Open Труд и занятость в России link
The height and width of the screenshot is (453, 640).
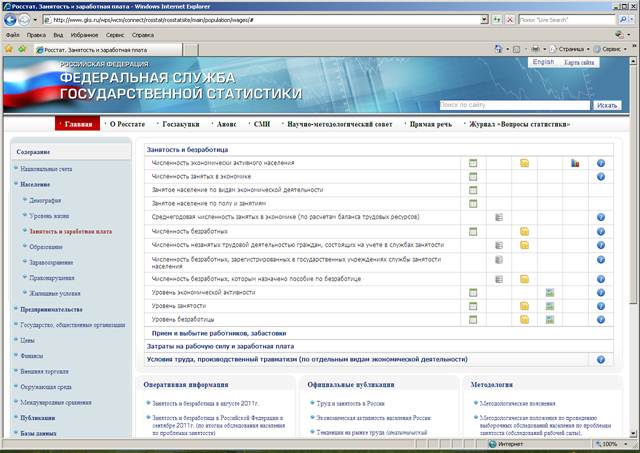(x=351, y=403)
